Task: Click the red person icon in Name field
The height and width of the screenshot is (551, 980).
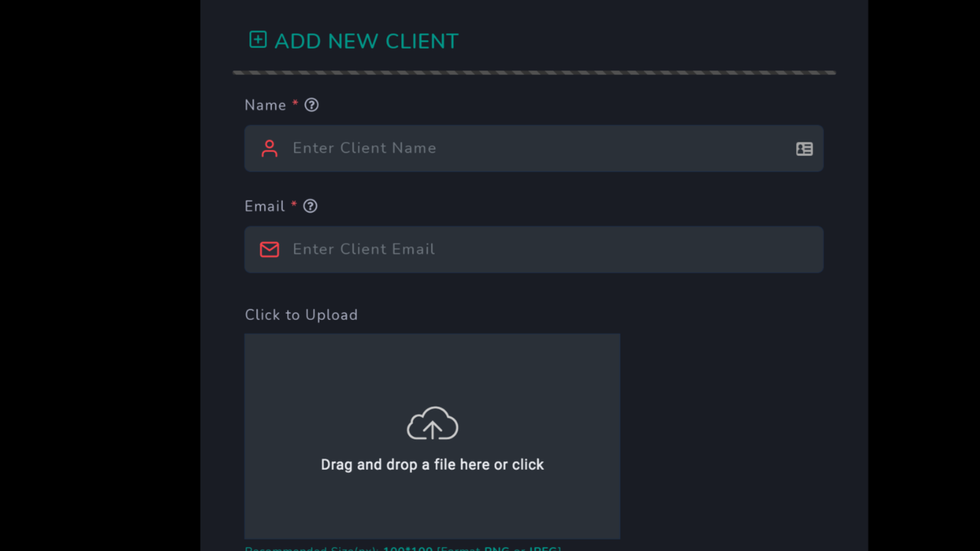Action: coord(269,148)
